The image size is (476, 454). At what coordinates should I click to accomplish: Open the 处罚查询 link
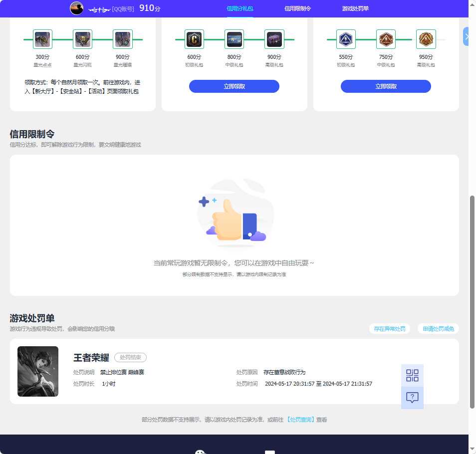tap(300, 420)
